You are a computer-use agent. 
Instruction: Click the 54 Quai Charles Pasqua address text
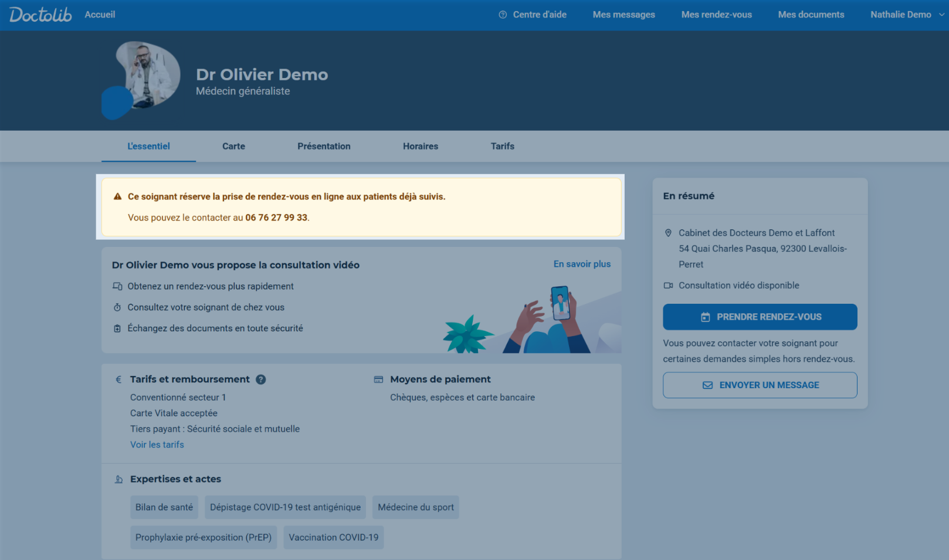pos(762,256)
